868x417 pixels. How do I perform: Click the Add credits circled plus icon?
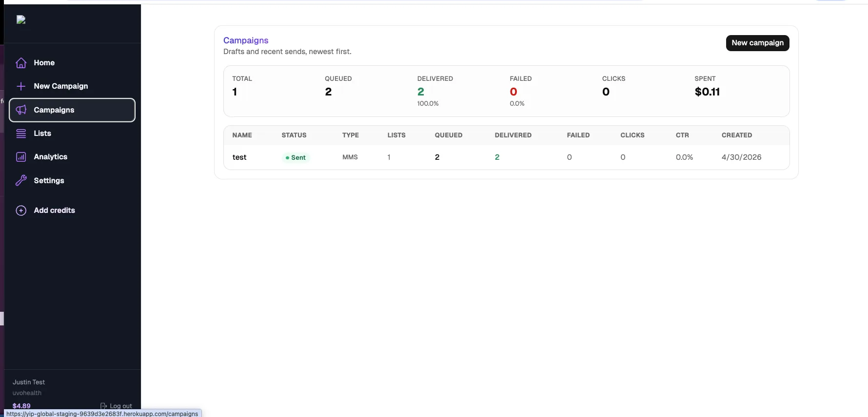click(21, 210)
